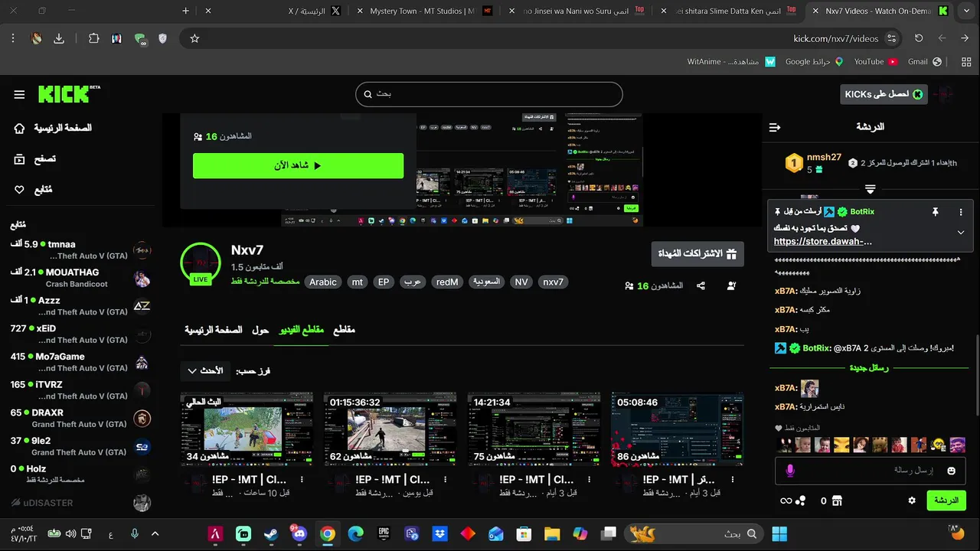Reload the page
The width and height of the screenshot is (980, 551).
[919, 38]
